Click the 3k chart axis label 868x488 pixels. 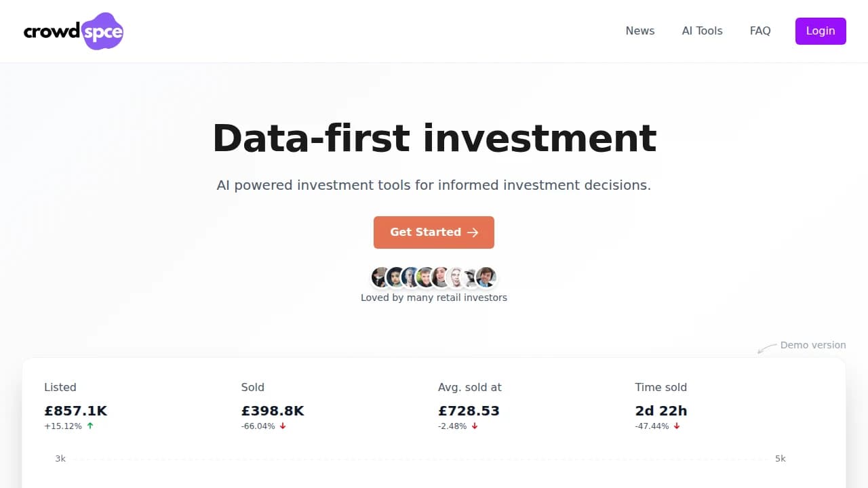60,458
